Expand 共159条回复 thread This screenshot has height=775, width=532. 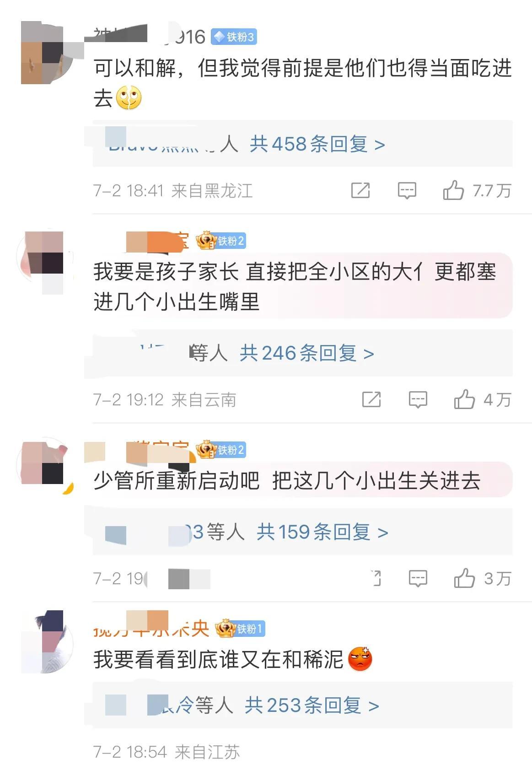tap(322, 532)
